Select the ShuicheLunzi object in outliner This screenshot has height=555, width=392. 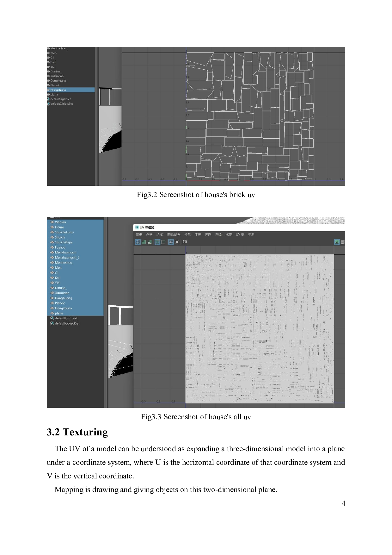pos(64,232)
